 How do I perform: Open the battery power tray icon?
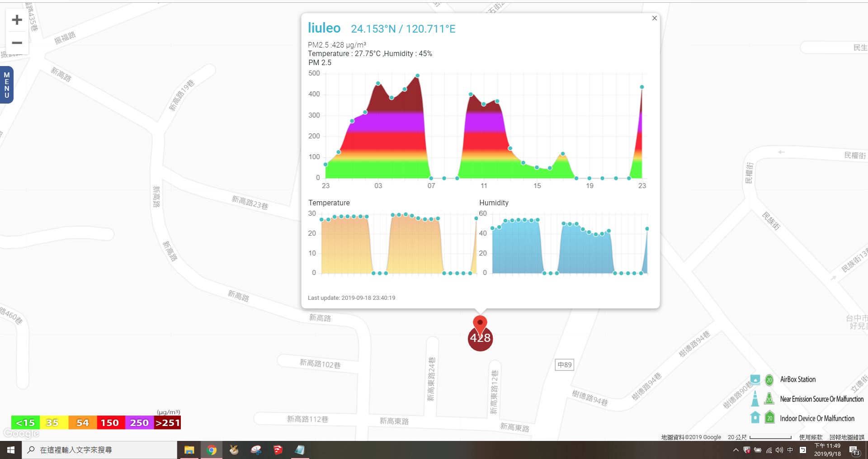click(758, 450)
